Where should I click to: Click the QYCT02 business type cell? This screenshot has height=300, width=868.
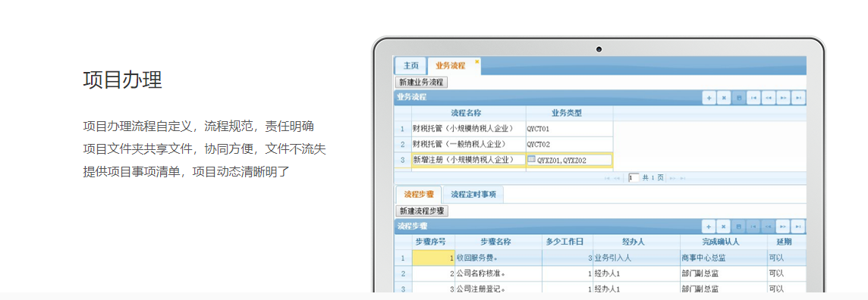click(x=570, y=144)
